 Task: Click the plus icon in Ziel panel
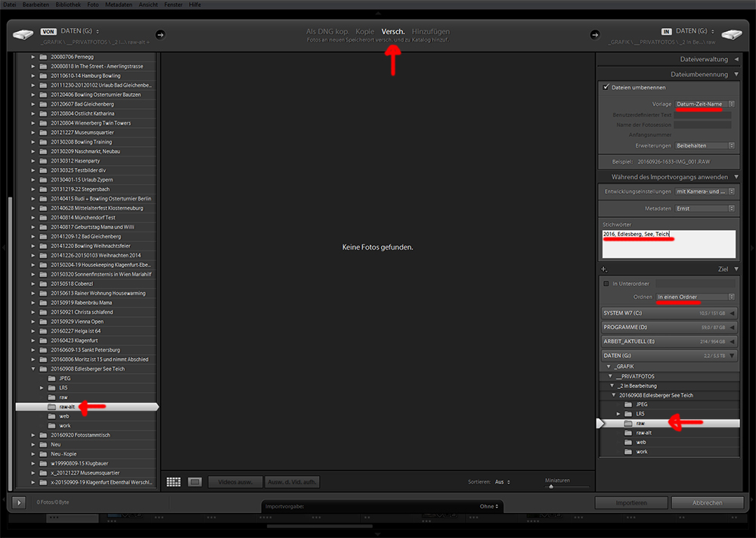pyautogui.click(x=603, y=269)
